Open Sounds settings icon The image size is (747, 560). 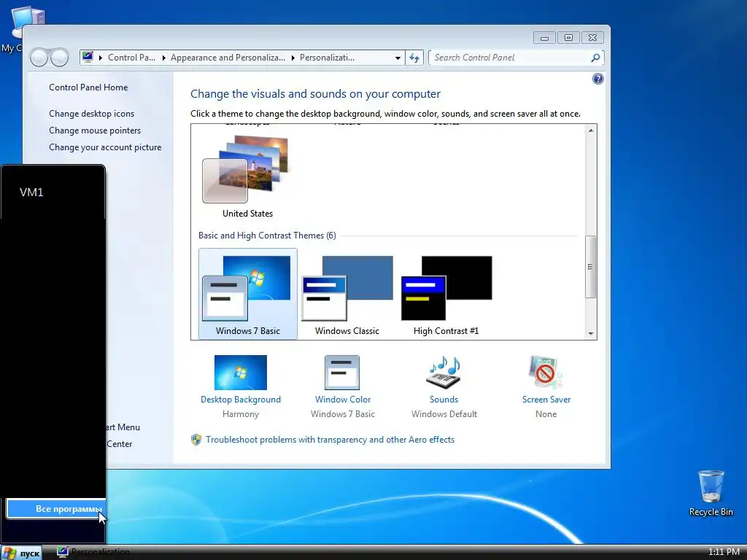click(444, 373)
